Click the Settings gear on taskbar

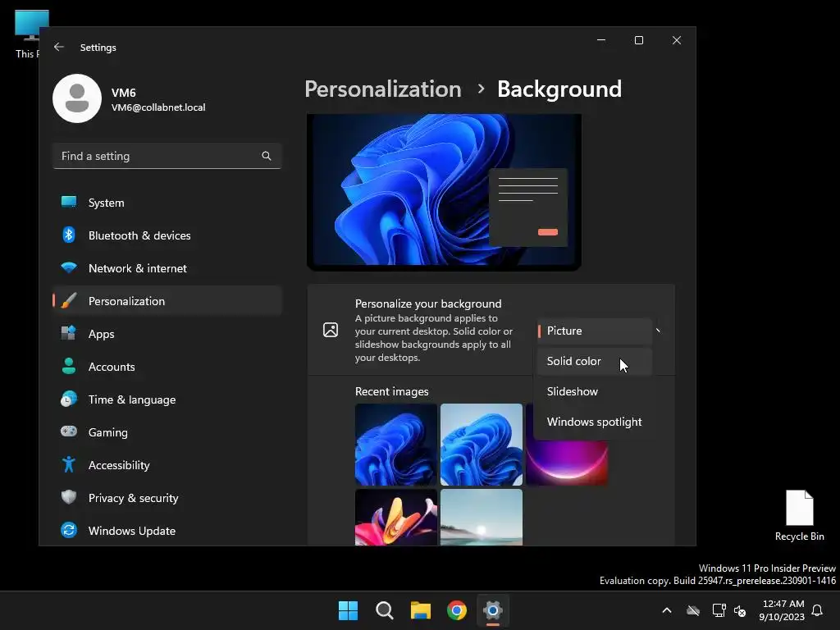493,610
